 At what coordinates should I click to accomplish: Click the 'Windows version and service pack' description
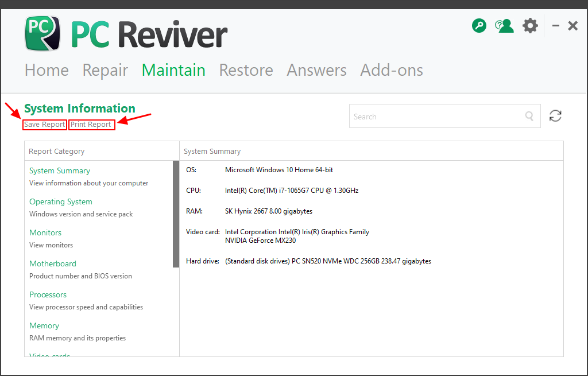[81, 214]
